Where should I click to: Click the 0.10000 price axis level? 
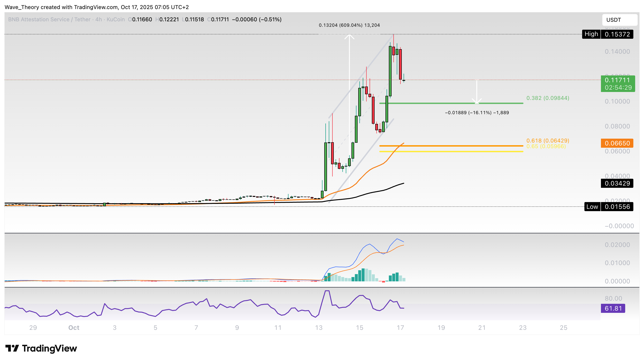[617, 101]
